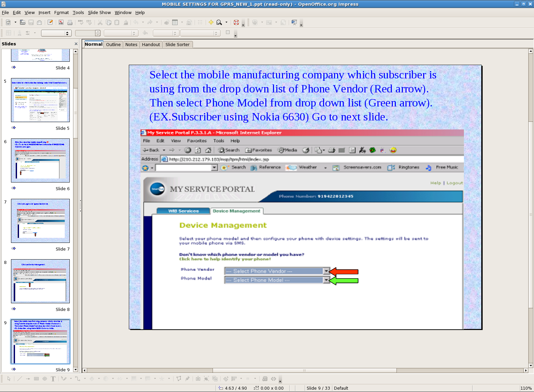Export the presentation directly as PDF
The height and width of the screenshot is (392, 534).
coord(61,22)
